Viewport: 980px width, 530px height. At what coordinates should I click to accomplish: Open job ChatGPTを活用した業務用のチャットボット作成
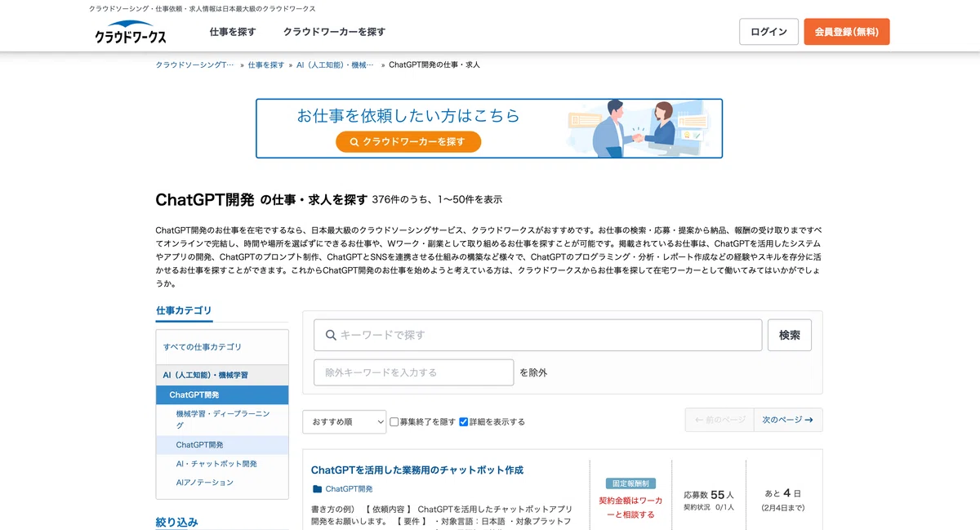[417, 470]
